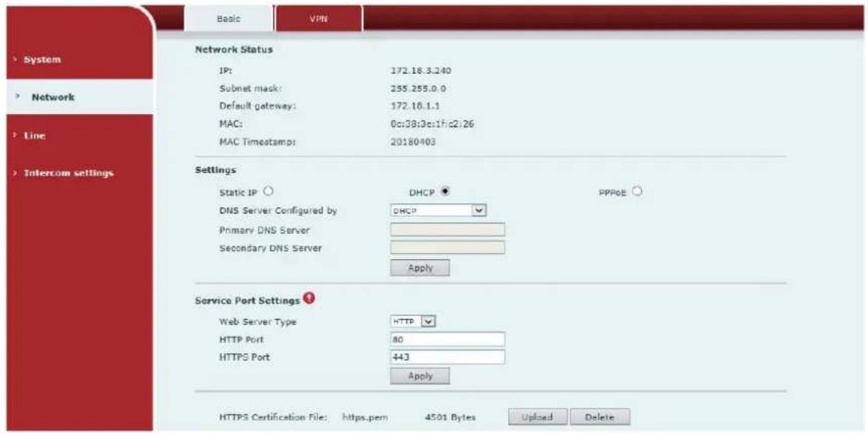
Task: Select the Static IP radio button
Action: coord(269,191)
